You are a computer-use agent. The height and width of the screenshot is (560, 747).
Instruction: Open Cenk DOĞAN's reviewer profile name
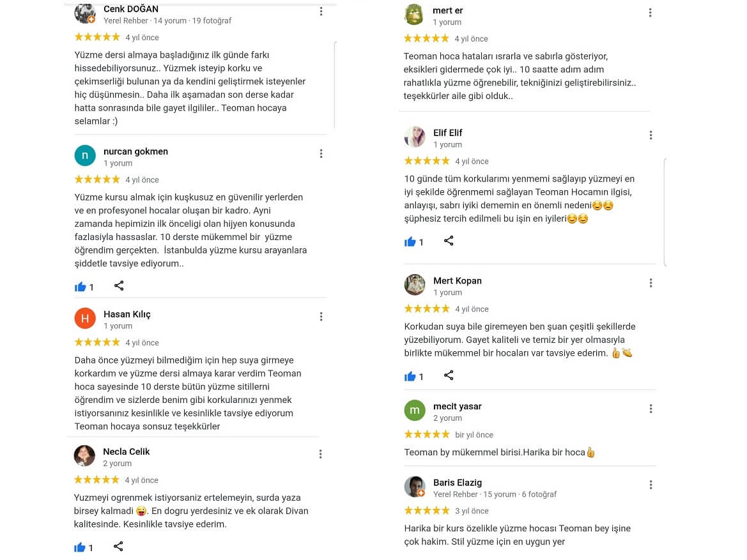click(x=131, y=9)
